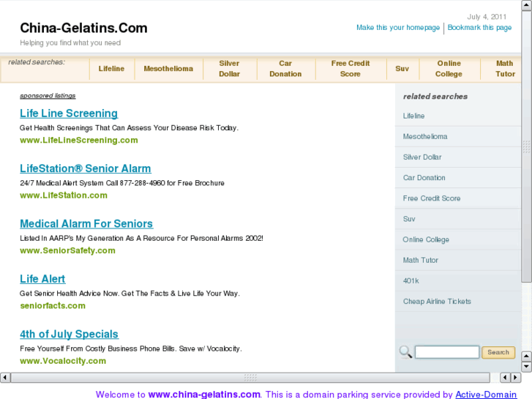Select Online College in top related searches bar
The height and width of the screenshot is (399, 532).
pyautogui.click(x=449, y=69)
